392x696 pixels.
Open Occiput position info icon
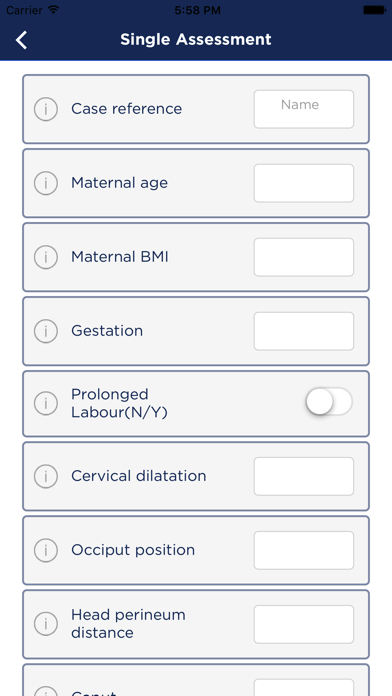point(46,550)
